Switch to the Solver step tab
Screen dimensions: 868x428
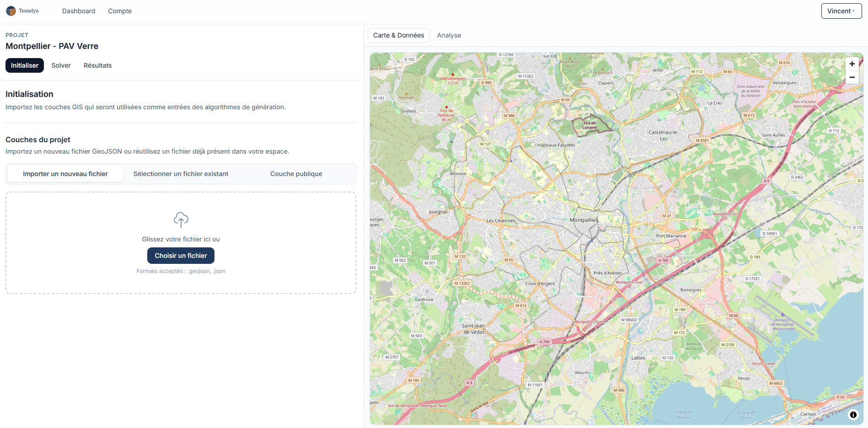point(61,65)
